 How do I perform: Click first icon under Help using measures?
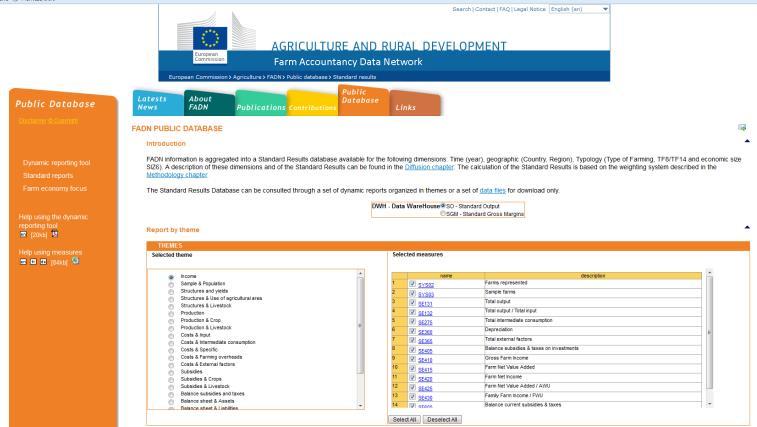click(x=23, y=262)
